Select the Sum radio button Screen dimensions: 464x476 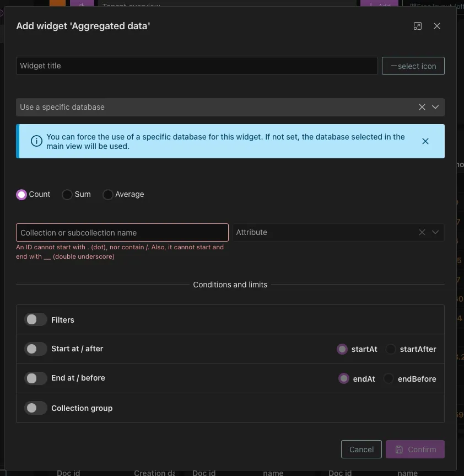pos(67,194)
